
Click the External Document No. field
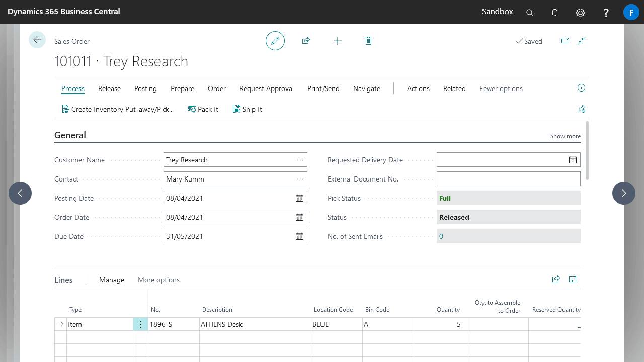point(509,179)
